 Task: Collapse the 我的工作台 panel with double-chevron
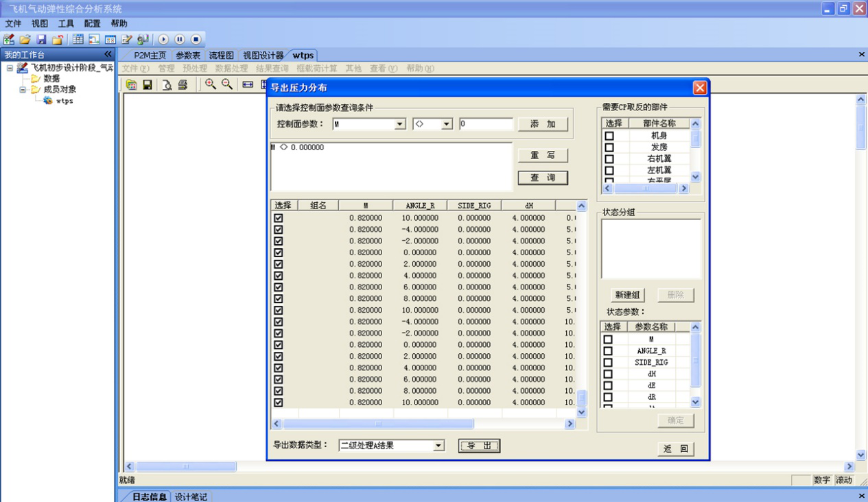[x=108, y=54]
